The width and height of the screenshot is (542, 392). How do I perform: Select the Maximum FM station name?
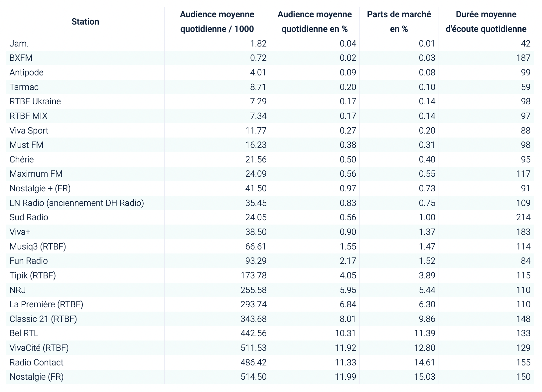tap(36, 174)
